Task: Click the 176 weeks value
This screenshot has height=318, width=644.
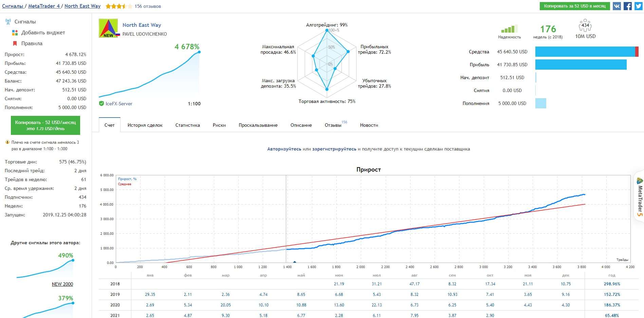Action: [x=548, y=29]
